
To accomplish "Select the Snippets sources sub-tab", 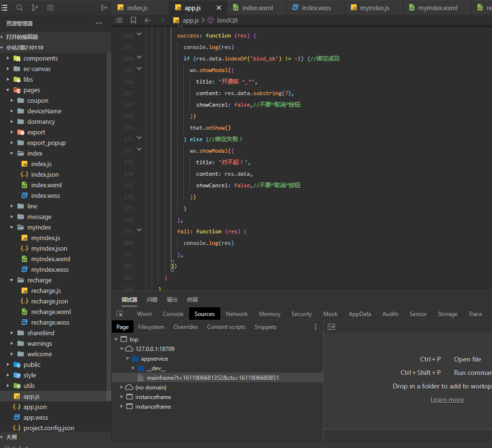I will (x=265, y=327).
